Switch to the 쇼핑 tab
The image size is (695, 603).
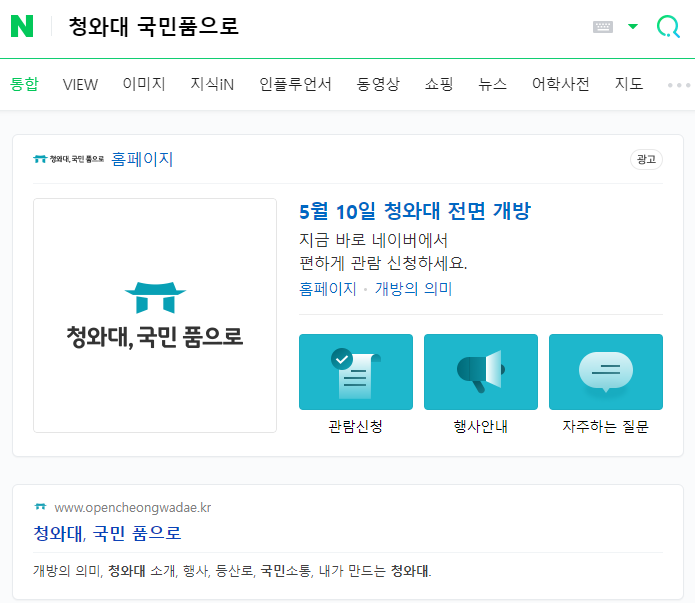(439, 84)
